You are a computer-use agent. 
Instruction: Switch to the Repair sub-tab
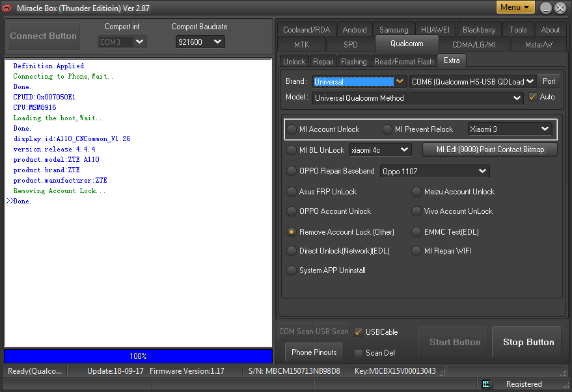pos(323,62)
